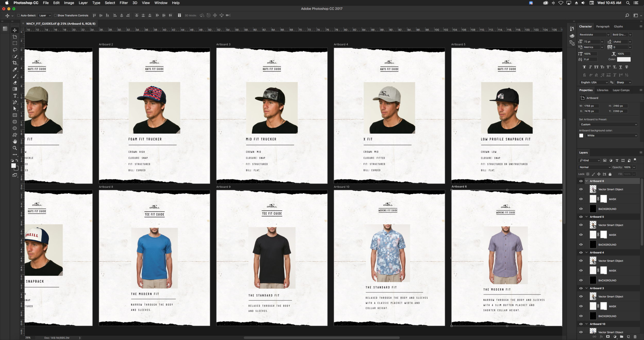Switch to the Libraries tab

pyautogui.click(x=602, y=90)
